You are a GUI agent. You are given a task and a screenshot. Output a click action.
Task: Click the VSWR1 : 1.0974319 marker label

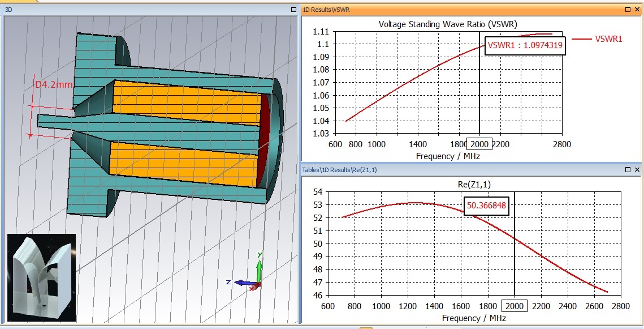coord(525,45)
